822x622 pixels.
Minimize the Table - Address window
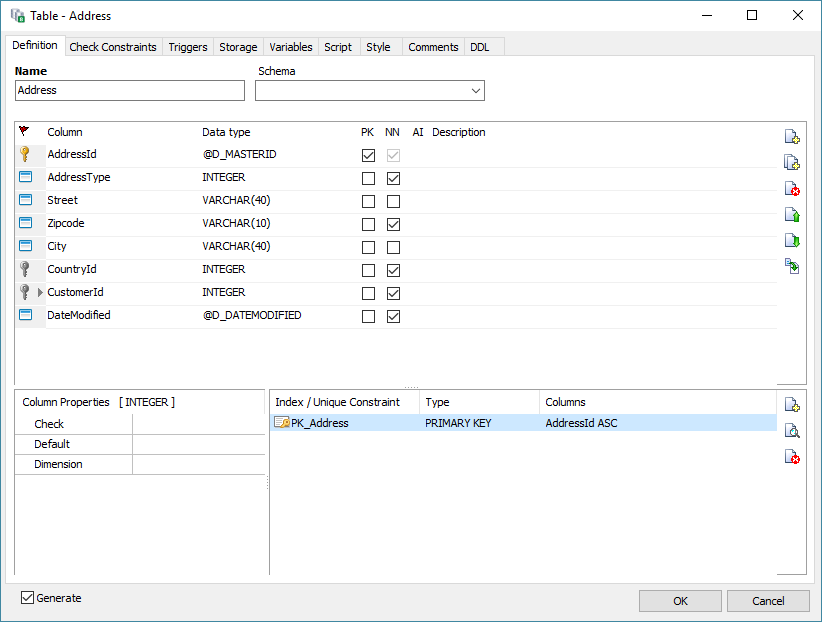[707, 15]
